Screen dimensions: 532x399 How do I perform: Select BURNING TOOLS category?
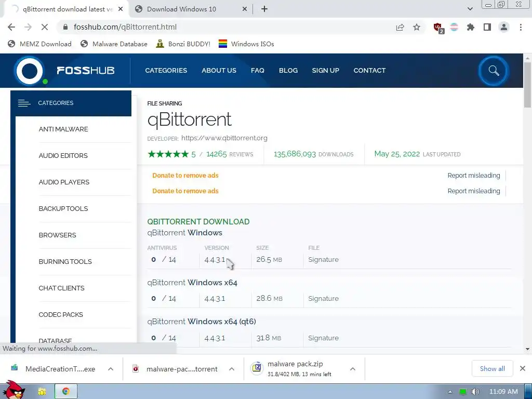pyautogui.click(x=65, y=262)
